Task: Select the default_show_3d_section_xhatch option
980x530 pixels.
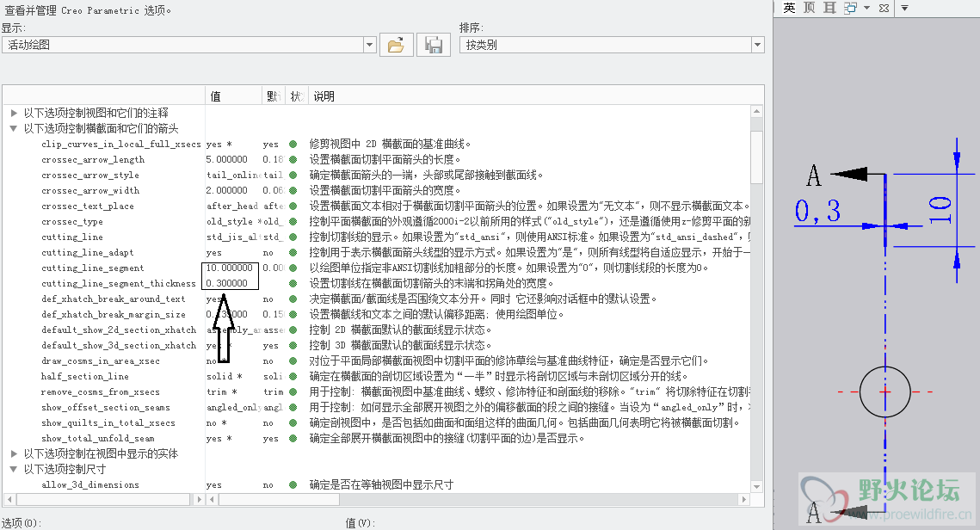Action: click(119, 346)
